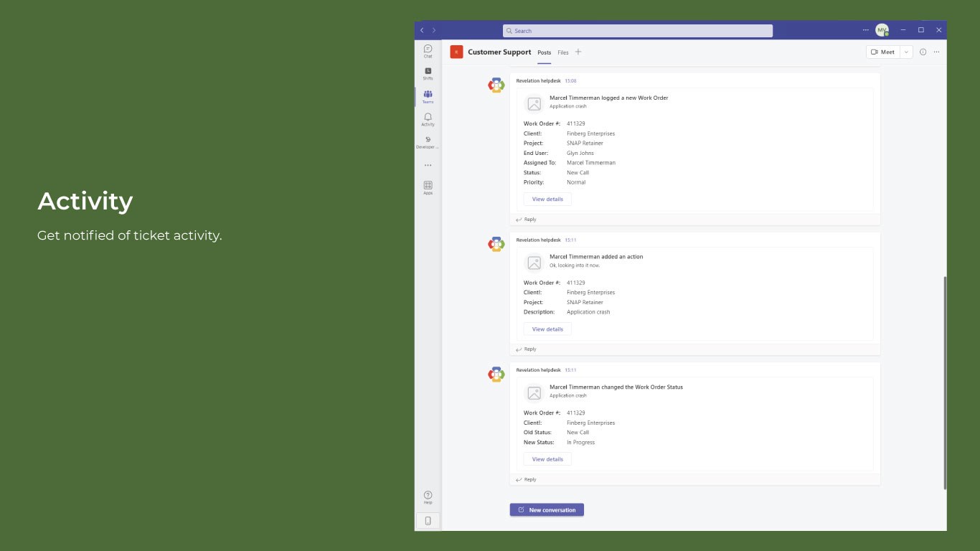980x551 pixels.
Task: Click the Revelation helpdesk avatar on the 13:08 post
Action: pos(496,85)
